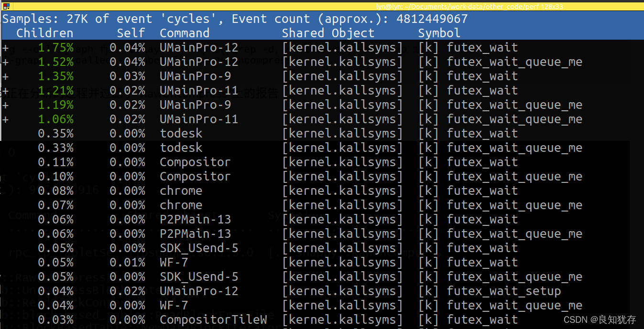
Task: Click the Samples event count header line
Action: pyautogui.click(x=235, y=19)
